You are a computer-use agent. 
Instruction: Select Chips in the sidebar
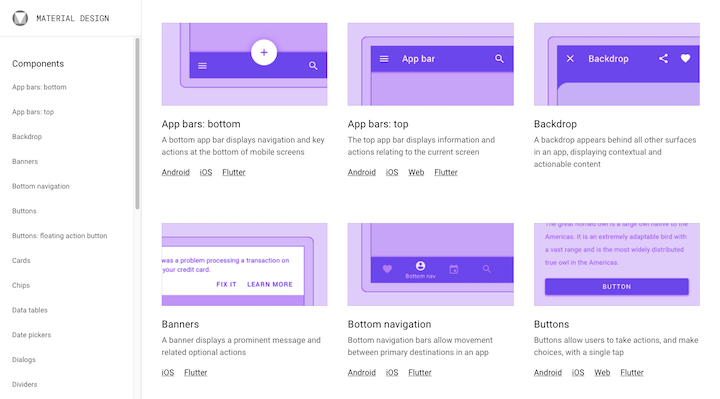tap(21, 286)
